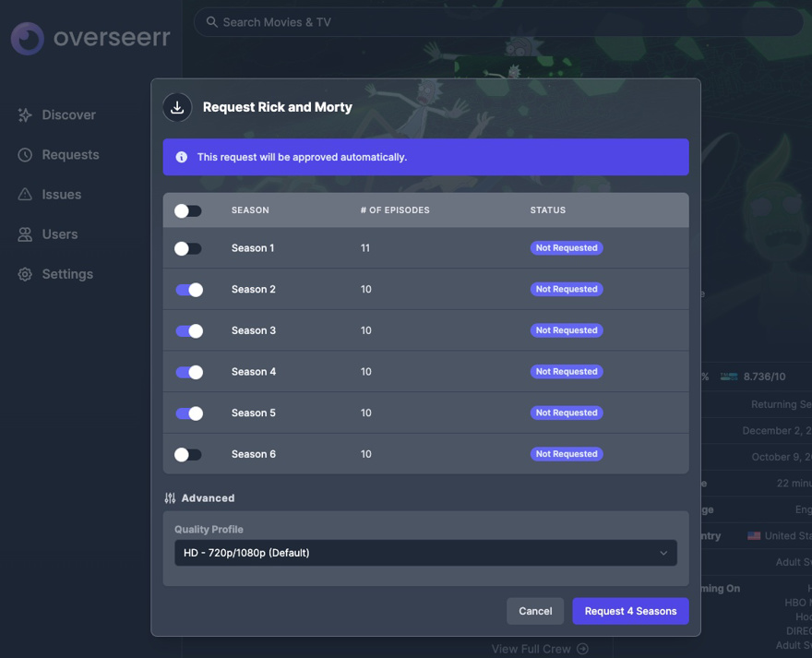This screenshot has width=812, height=658.
Task: Click the Request 4 Seasons button
Action: click(x=630, y=611)
